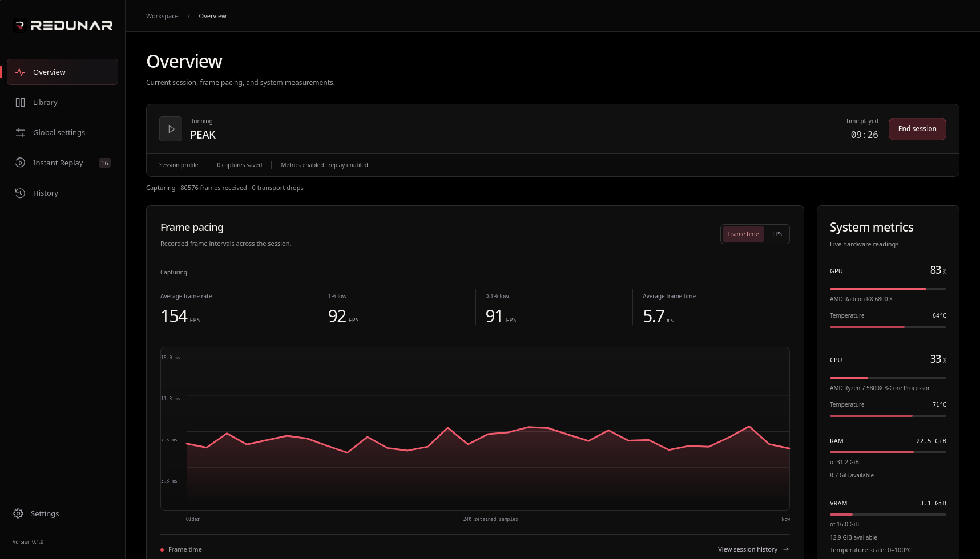Open View session history link
The width and height of the screenshot is (980, 559).
click(x=753, y=550)
